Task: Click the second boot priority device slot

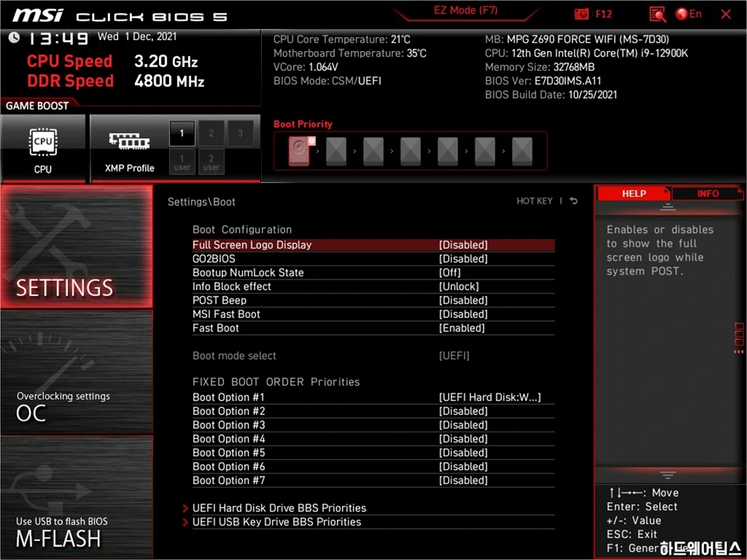Action: (336, 151)
